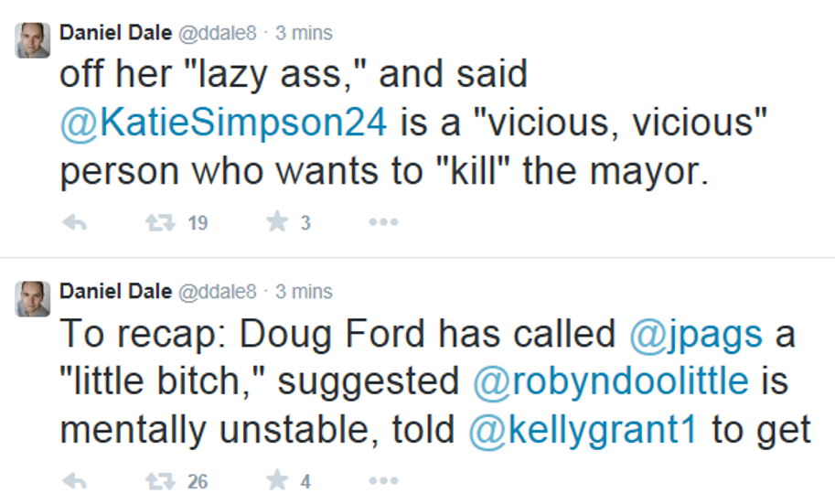Open the second tweet's "3 mins" timestamp
835x504 pixels.
[304, 293]
